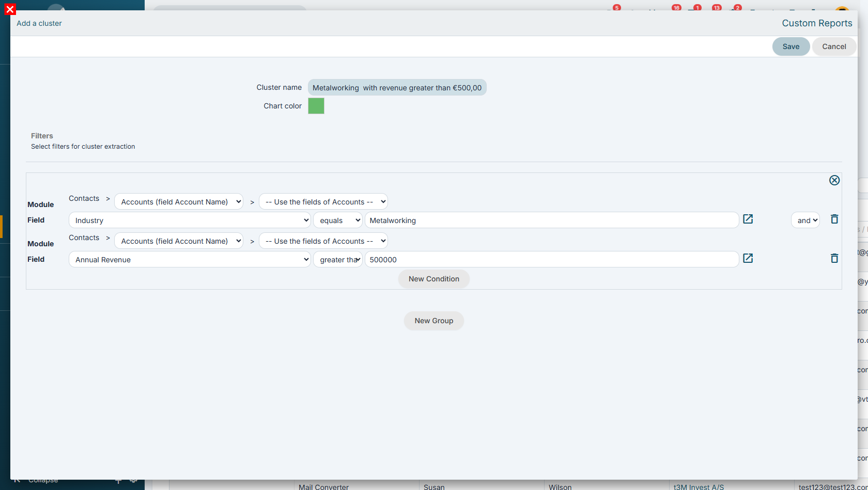Click the Cluster name input field
868x490 pixels.
(397, 88)
